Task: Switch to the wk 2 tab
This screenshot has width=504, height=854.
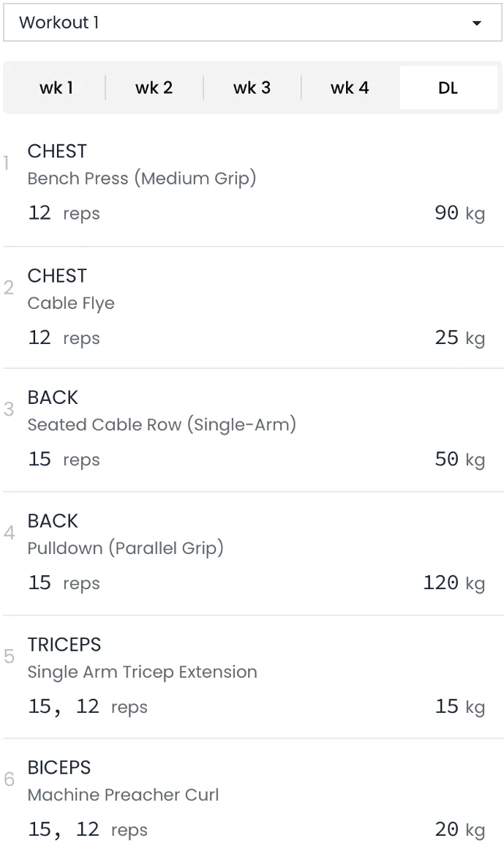Action: pyautogui.click(x=154, y=88)
